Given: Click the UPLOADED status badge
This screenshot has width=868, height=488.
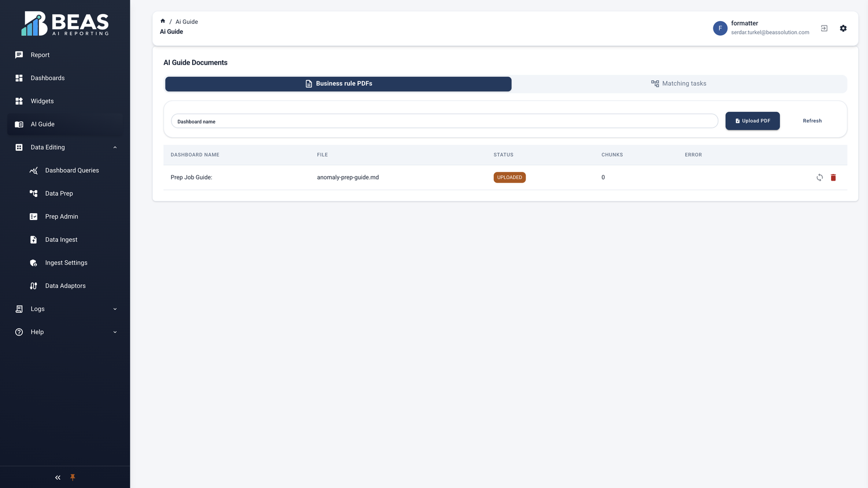Looking at the screenshot, I should coord(509,177).
